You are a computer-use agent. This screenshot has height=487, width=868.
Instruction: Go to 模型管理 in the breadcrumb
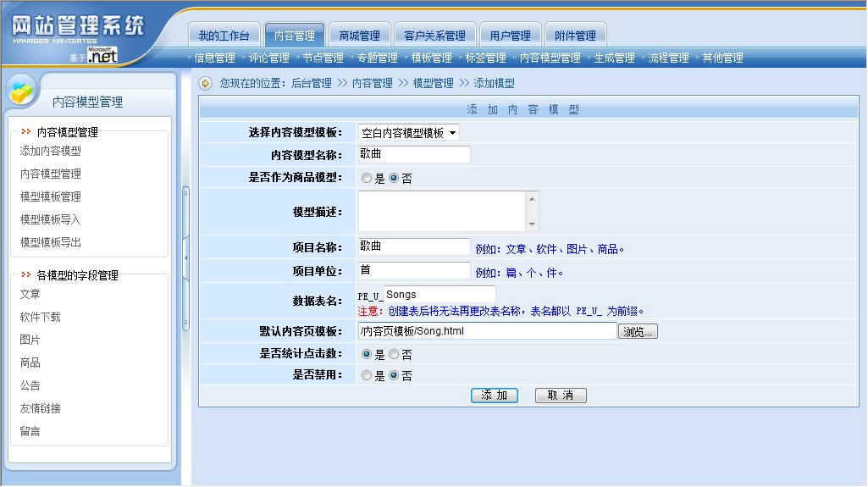tap(433, 83)
